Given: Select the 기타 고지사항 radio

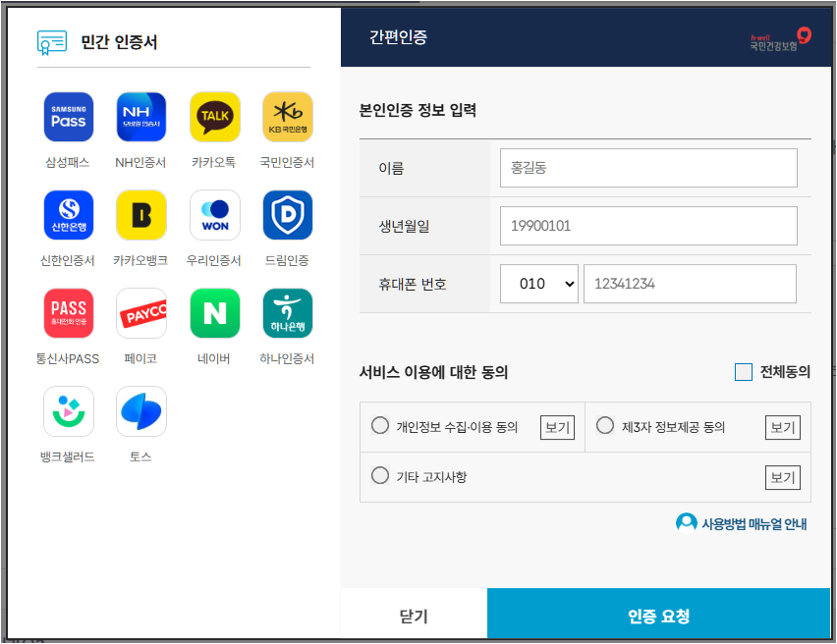Looking at the screenshot, I should pyautogui.click(x=380, y=475).
